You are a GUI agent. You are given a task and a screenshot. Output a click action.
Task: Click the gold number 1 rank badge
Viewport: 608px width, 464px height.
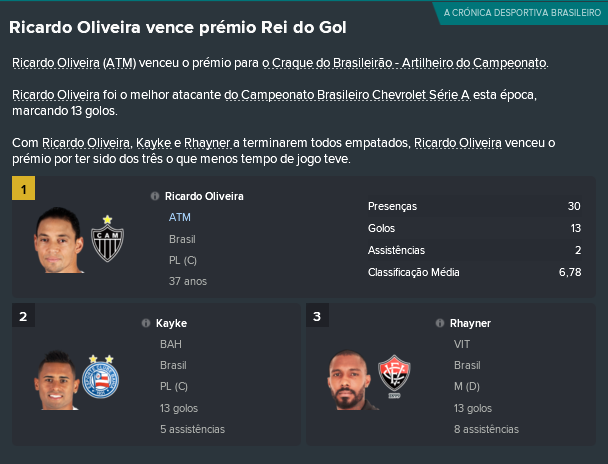(24, 188)
